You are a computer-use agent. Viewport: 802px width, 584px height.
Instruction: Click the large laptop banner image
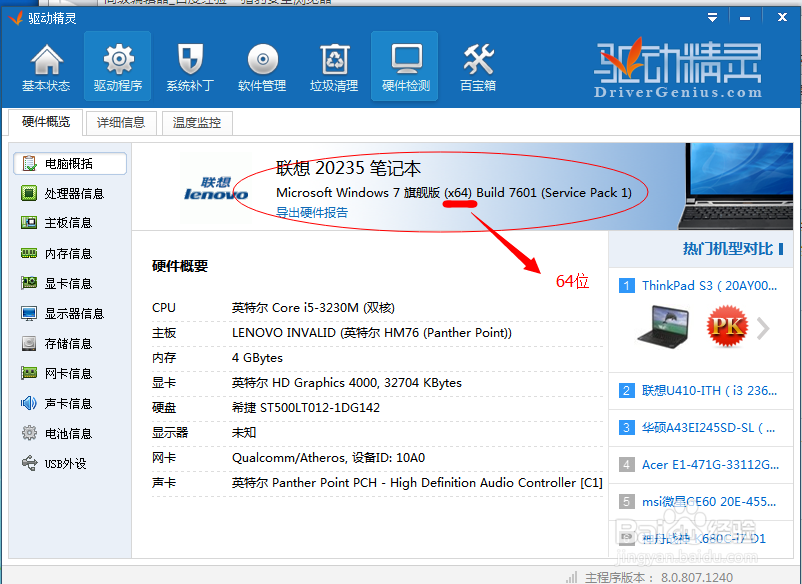(x=736, y=186)
